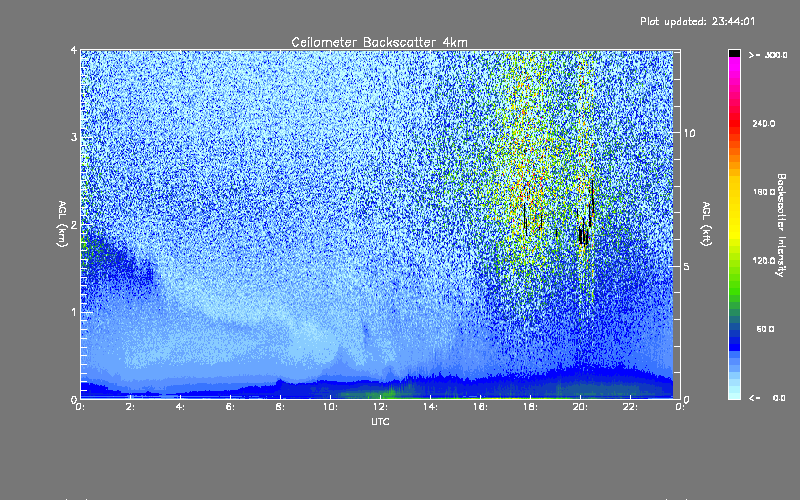800x500 pixels.
Task: Click the '3' tick on AGL (km) axis
Action: pyautogui.click(x=74, y=137)
